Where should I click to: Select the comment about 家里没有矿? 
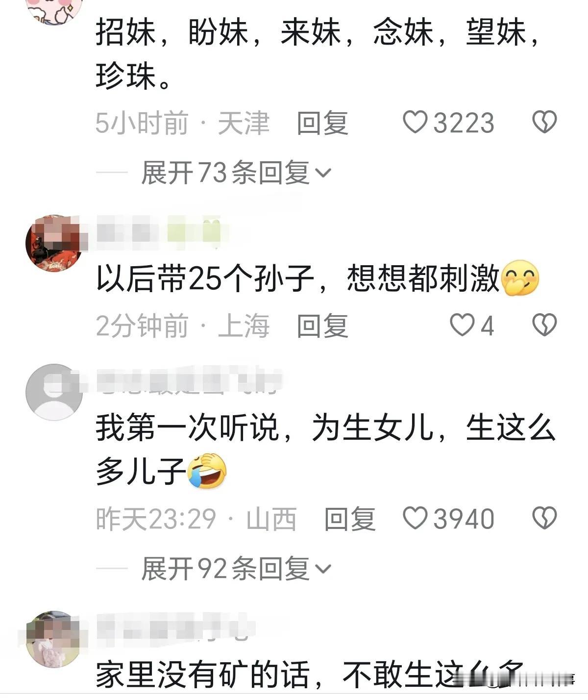pyautogui.click(x=310, y=675)
